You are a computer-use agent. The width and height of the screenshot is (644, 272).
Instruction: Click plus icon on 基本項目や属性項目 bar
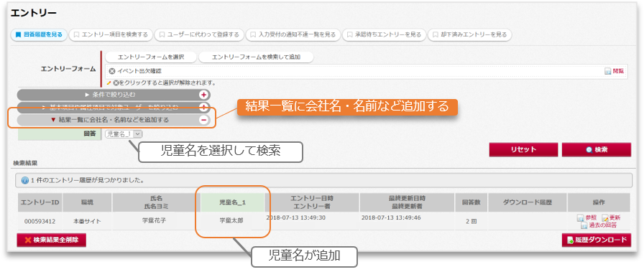(203, 108)
